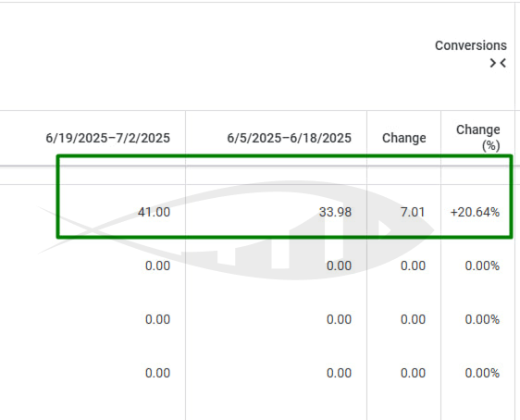The width and height of the screenshot is (520, 420).
Task: Click the Change column header
Action: pyautogui.click(x=404, y=138)
